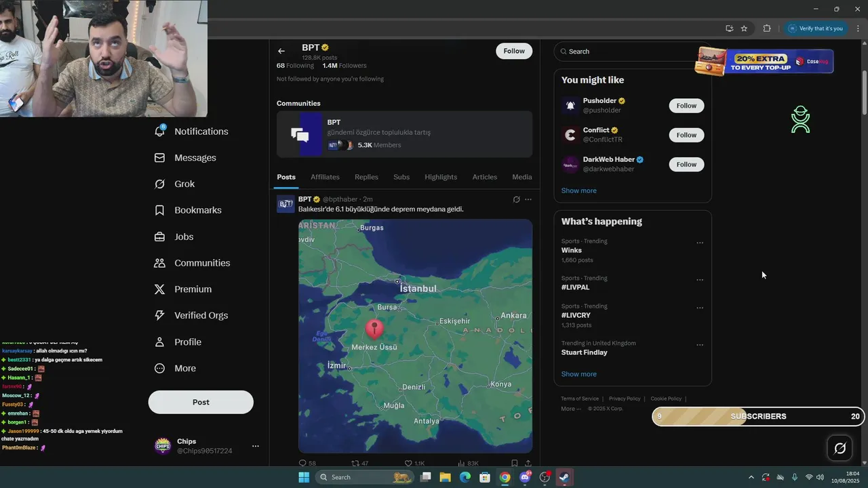Expand the More menu in the sidebar
Image resolution: width=868 pixels, height=488 pixels.
(175, 368)
